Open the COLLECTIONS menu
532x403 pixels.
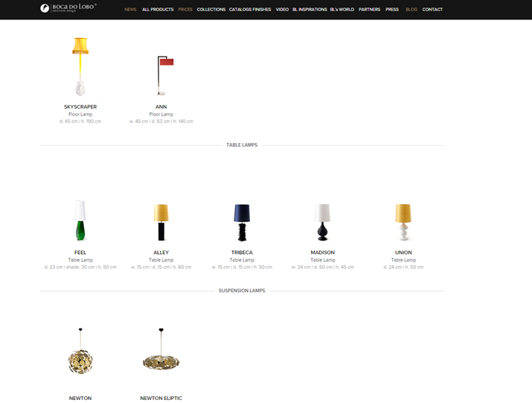click(211, 10)
